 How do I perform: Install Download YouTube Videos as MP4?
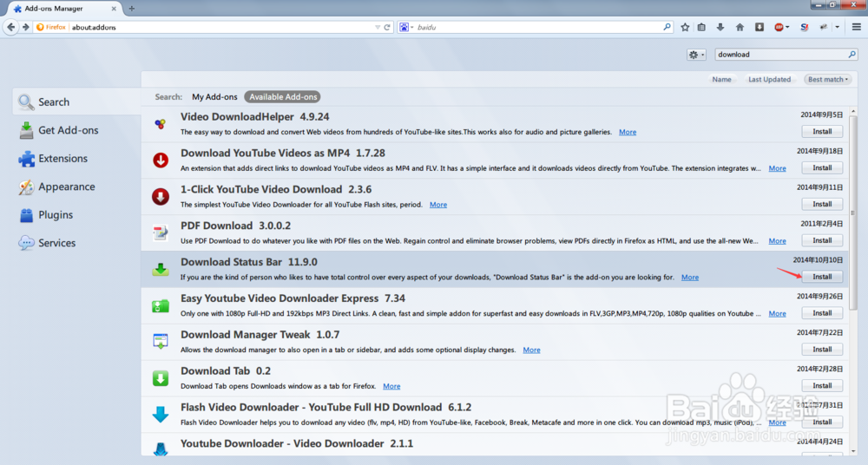[x=822, y=167]
